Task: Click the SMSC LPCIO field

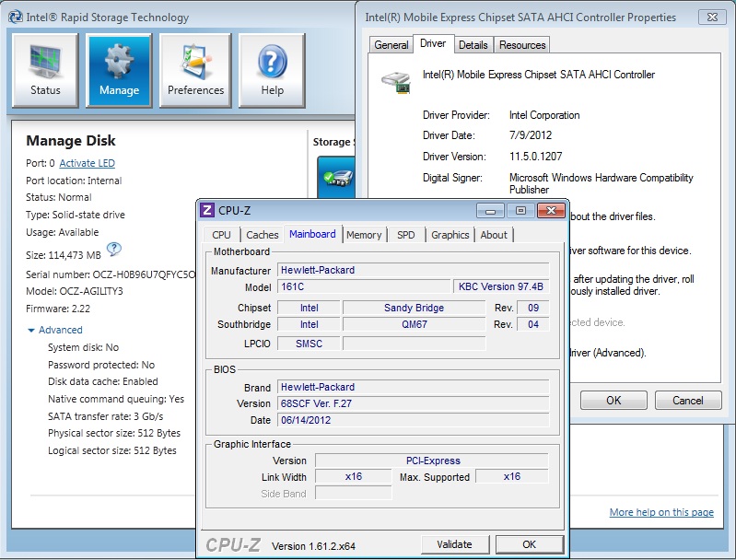Action: (309, 344)
